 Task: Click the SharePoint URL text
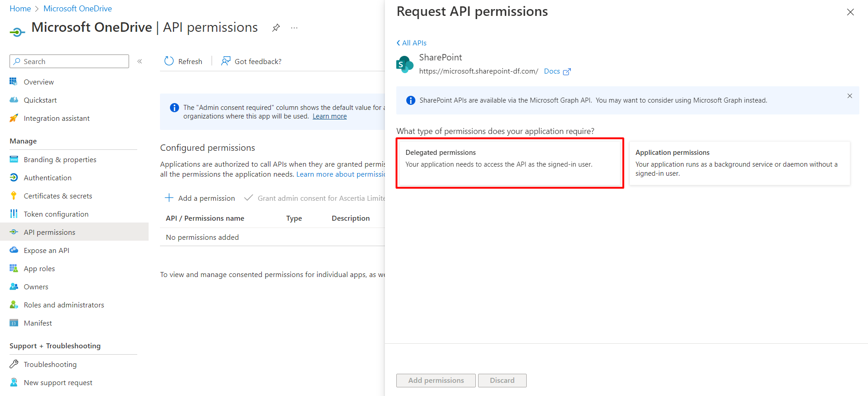click(x=479, y=71)
